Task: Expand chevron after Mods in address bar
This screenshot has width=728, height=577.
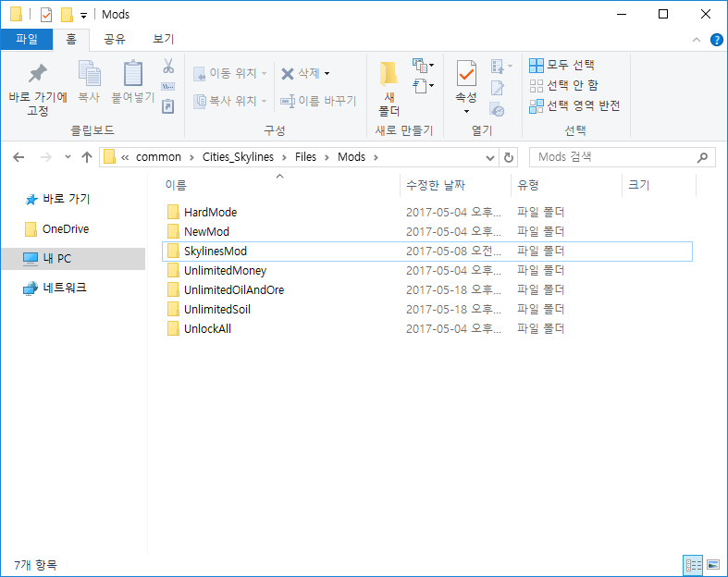Action: coord(376,157)
